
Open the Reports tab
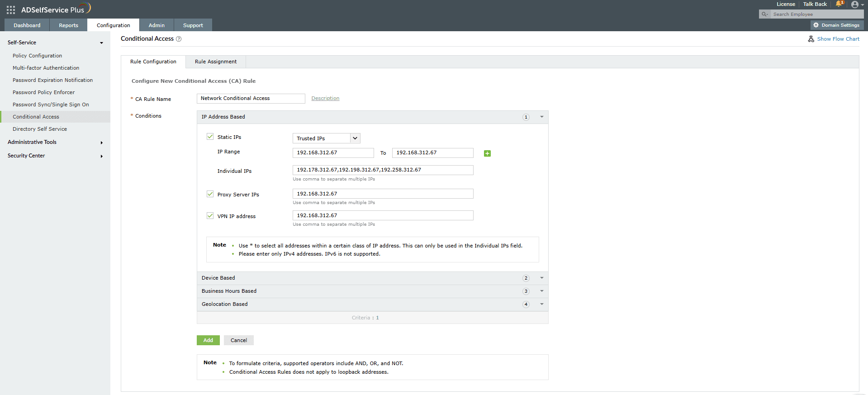point(68,25)
